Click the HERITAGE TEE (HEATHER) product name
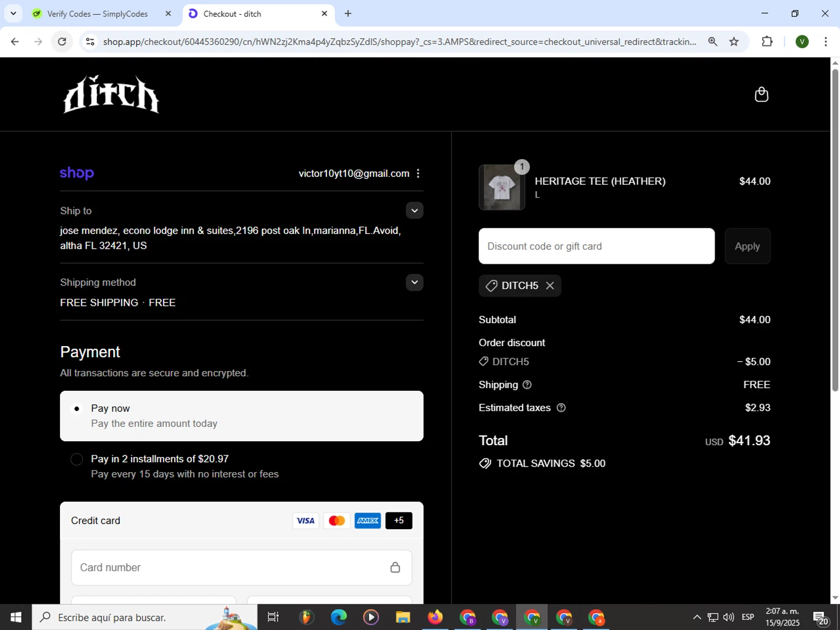This screenshot has height=630, width=840. click(600, 181)
